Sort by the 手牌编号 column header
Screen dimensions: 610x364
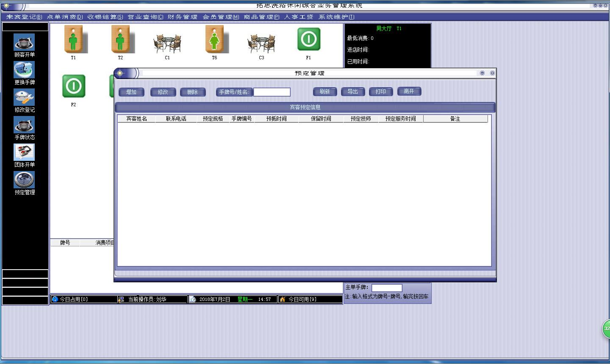tap(242, 119)
